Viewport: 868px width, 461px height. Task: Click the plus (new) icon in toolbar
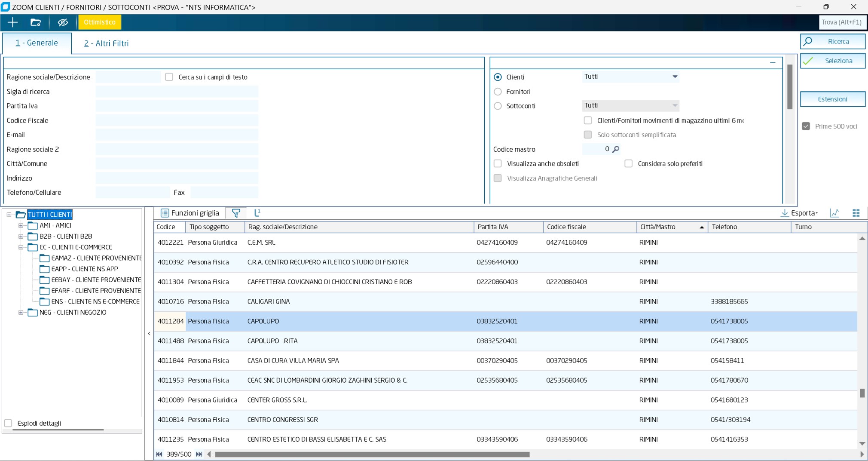(x=12, y=22)
